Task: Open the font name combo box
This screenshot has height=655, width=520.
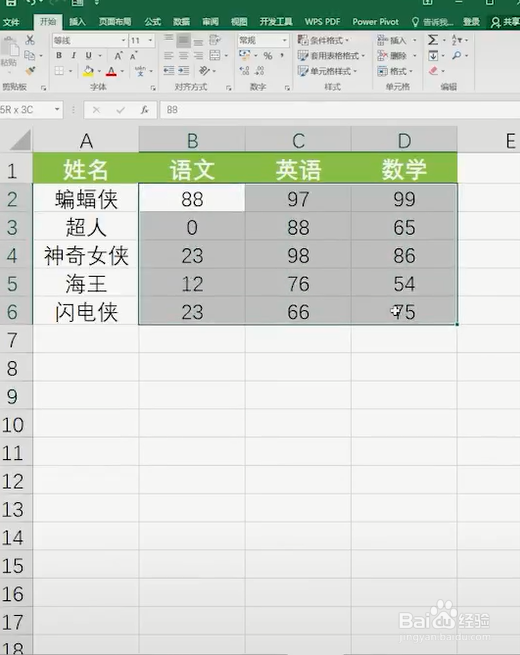Action: click(89, 41)
